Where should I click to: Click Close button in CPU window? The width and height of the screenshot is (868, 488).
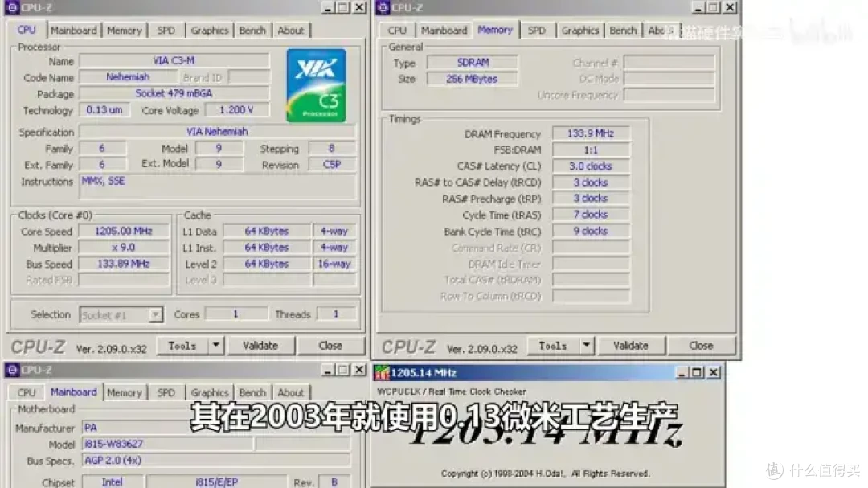pyautogui.click(x=330, y=346)
